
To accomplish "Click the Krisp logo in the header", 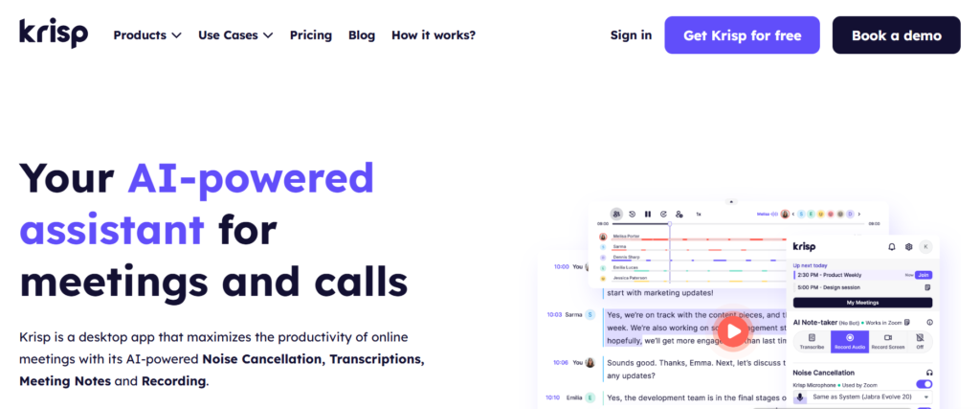I will [x=54, y=34].
